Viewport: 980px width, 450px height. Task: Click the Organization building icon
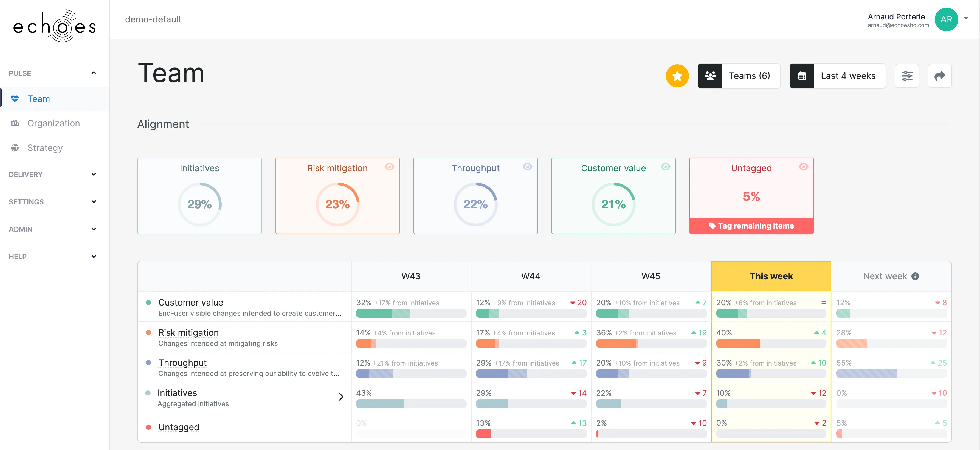pos(15,123)
